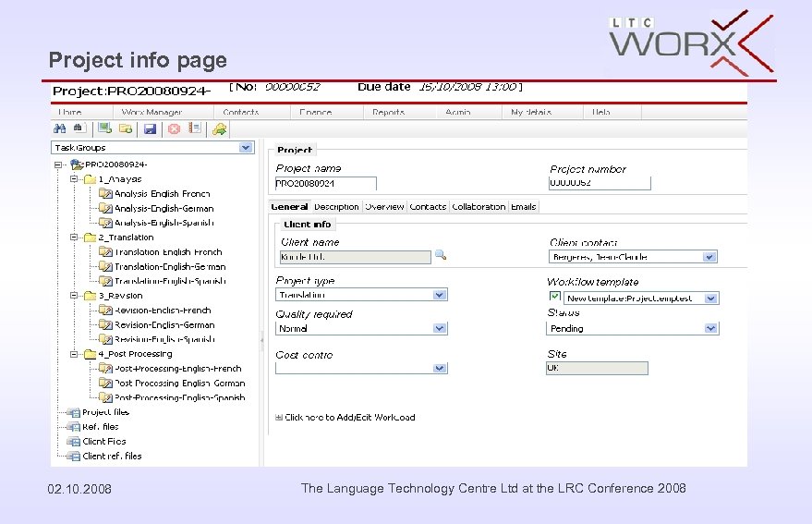Click the Project files icon in tree
Screen dimensions: 812x524
[74, 412]
